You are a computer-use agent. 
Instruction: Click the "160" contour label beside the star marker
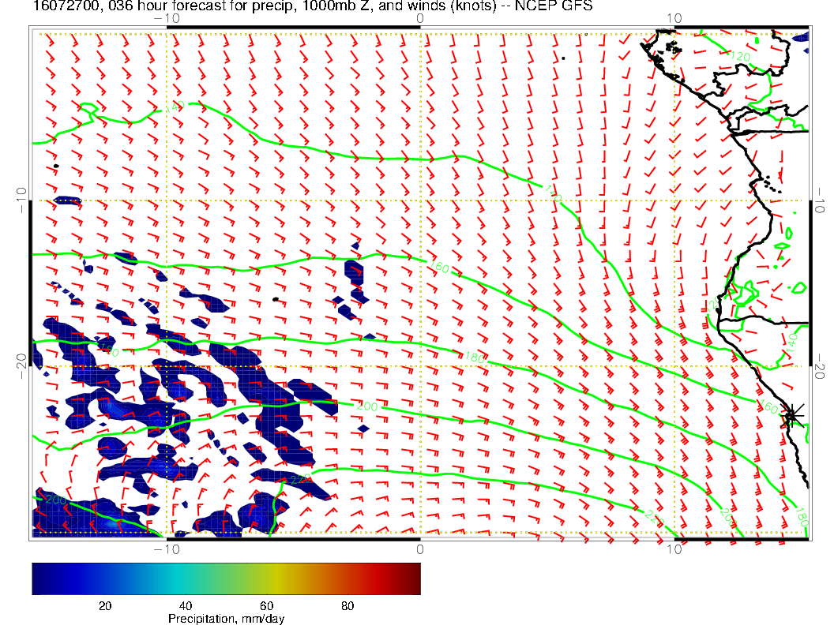(x=768, y=407)
